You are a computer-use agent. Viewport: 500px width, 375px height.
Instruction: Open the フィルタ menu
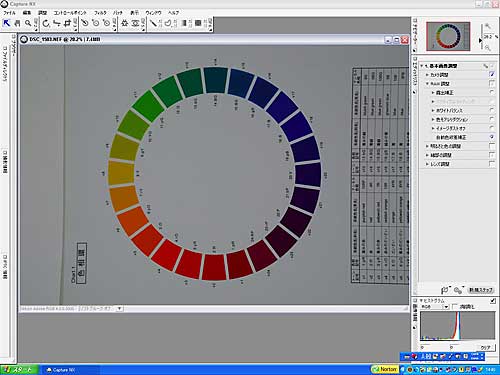[100, 13]
